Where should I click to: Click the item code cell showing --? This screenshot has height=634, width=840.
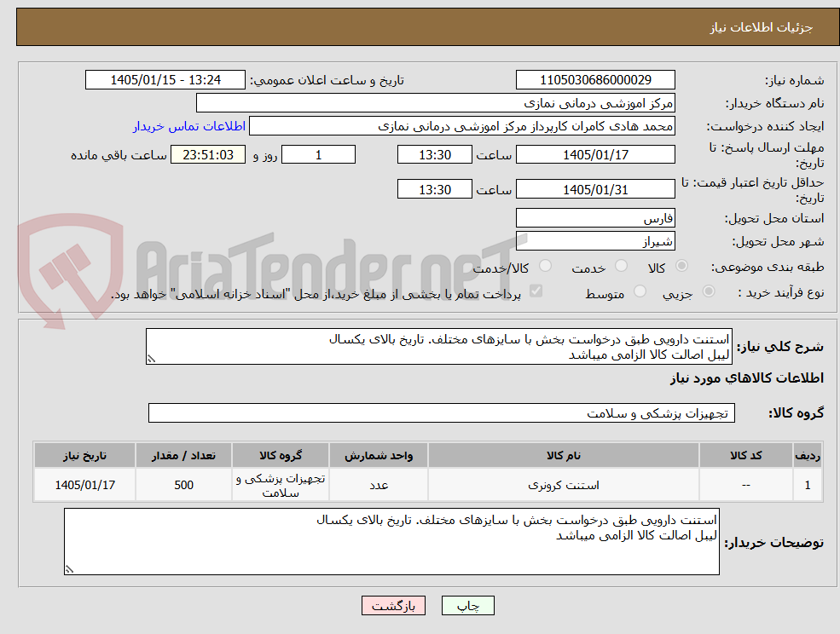745,485
